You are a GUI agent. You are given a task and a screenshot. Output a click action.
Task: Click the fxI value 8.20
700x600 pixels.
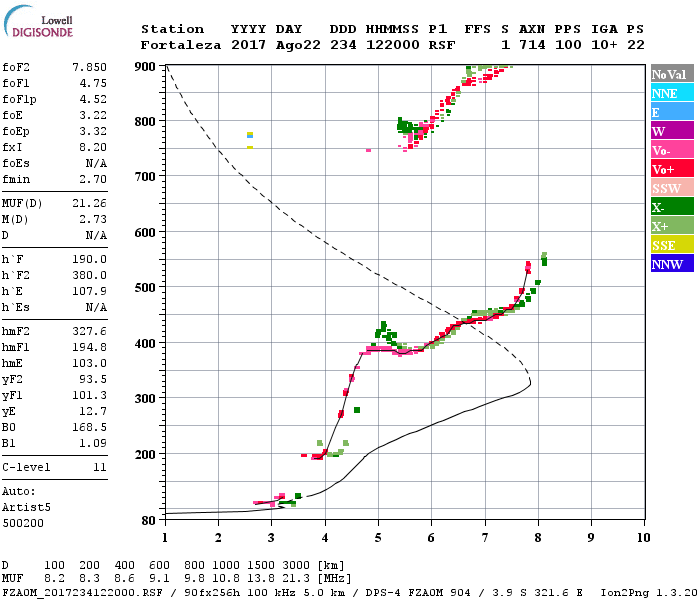pyautogui.click(x=93, y=147)
